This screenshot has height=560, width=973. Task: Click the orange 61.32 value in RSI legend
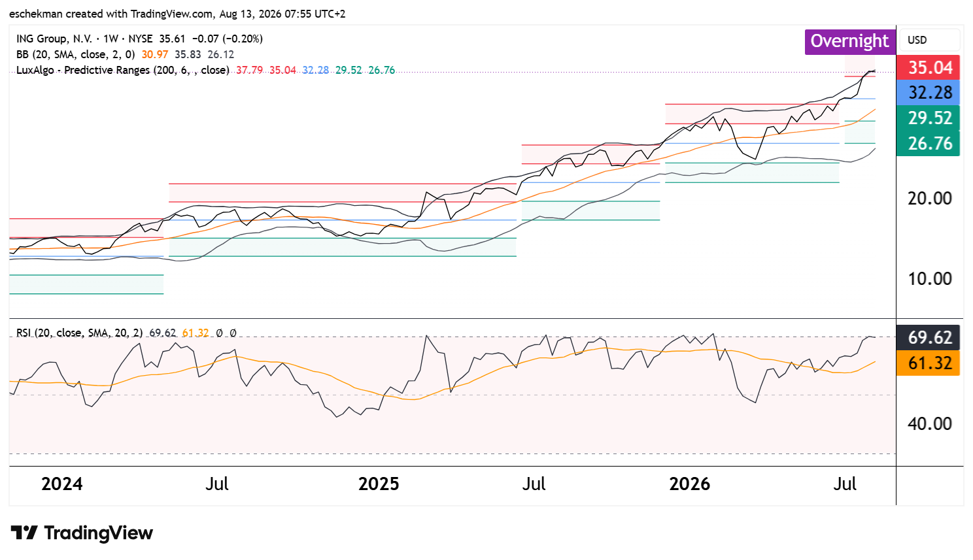pos(196,333)
